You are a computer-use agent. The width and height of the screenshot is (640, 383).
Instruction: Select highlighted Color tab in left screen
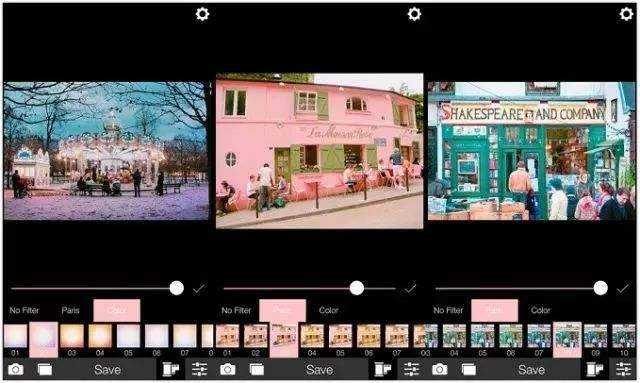[117, 310]
